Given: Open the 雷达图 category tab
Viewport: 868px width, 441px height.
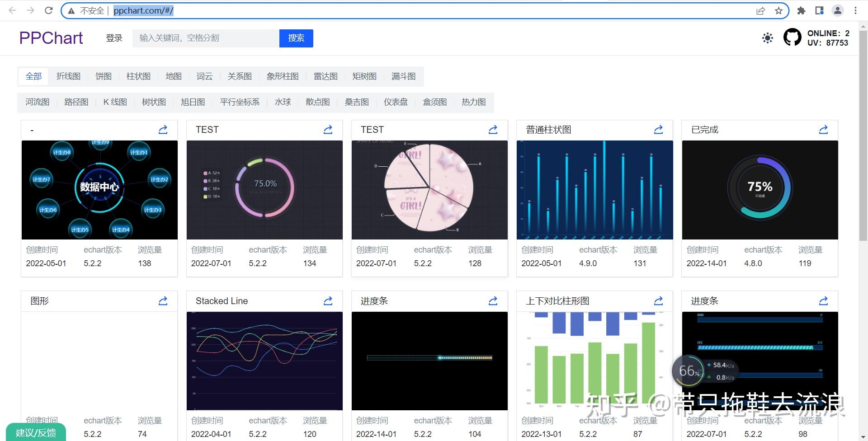Looking at the screenshot, I should click(325, 76).
